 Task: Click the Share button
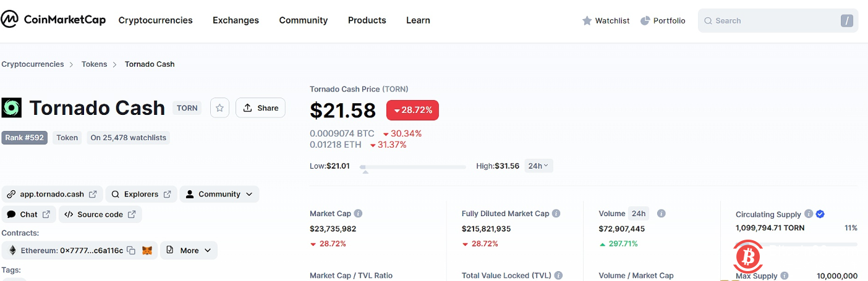[x=260, y=108]
